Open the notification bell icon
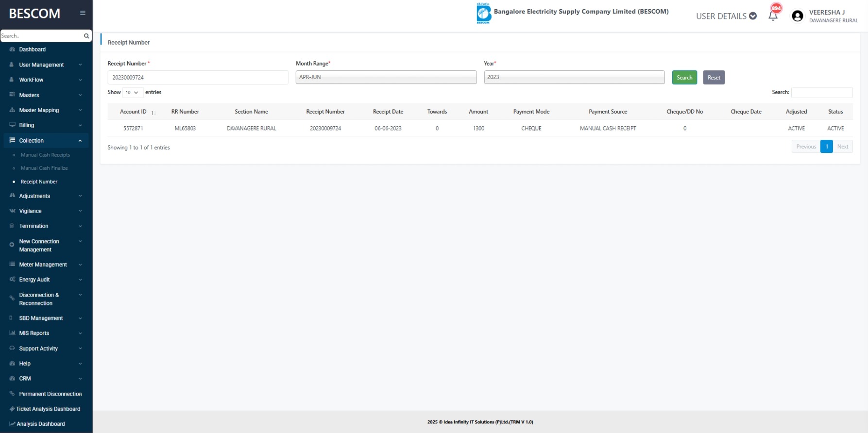Image resolution: width=868 pixels, height=433 pixels. (773, 16)
